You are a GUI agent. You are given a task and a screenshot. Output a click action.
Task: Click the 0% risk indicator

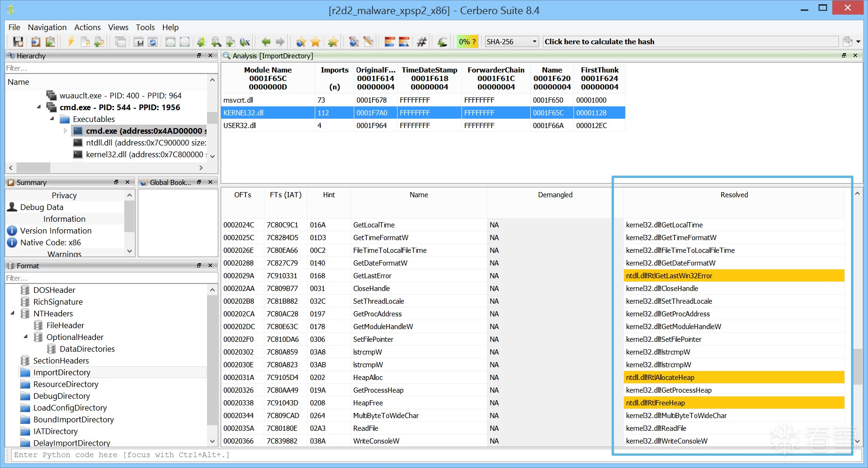click(467, 42)
